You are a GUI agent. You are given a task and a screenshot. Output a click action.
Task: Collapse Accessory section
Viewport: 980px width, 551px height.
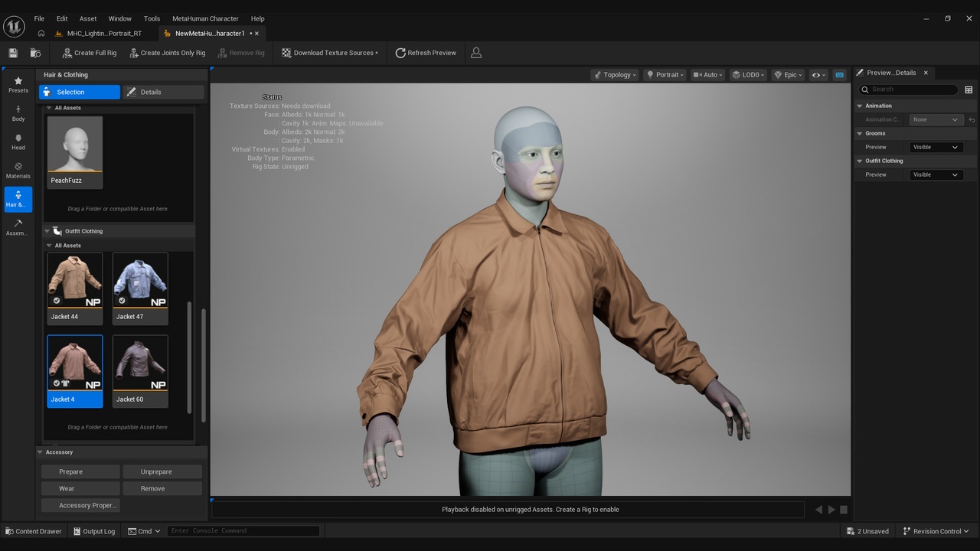tap(40, 452)
